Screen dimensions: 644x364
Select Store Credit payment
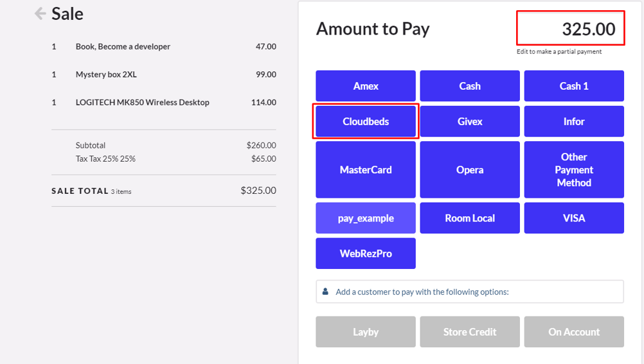[x=470, y=332]
